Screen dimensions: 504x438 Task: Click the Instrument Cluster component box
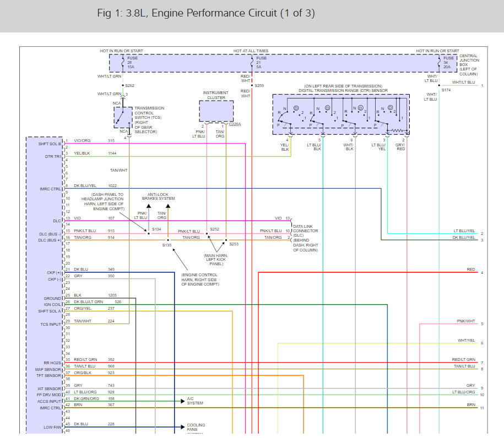(x=215, y=111)
